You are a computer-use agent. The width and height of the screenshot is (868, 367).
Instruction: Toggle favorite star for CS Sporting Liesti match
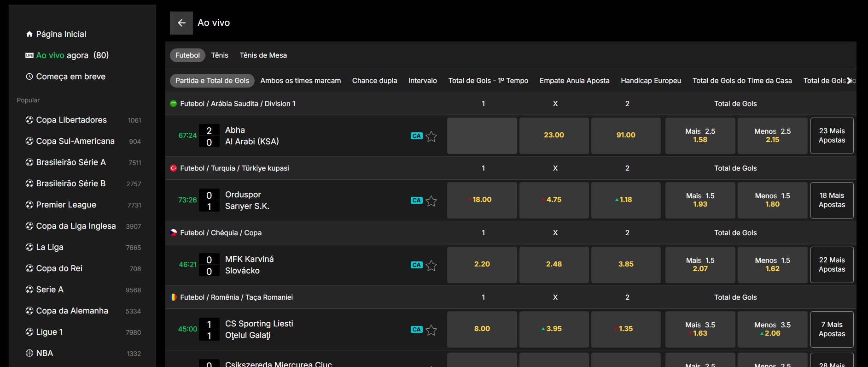[431, 330]
